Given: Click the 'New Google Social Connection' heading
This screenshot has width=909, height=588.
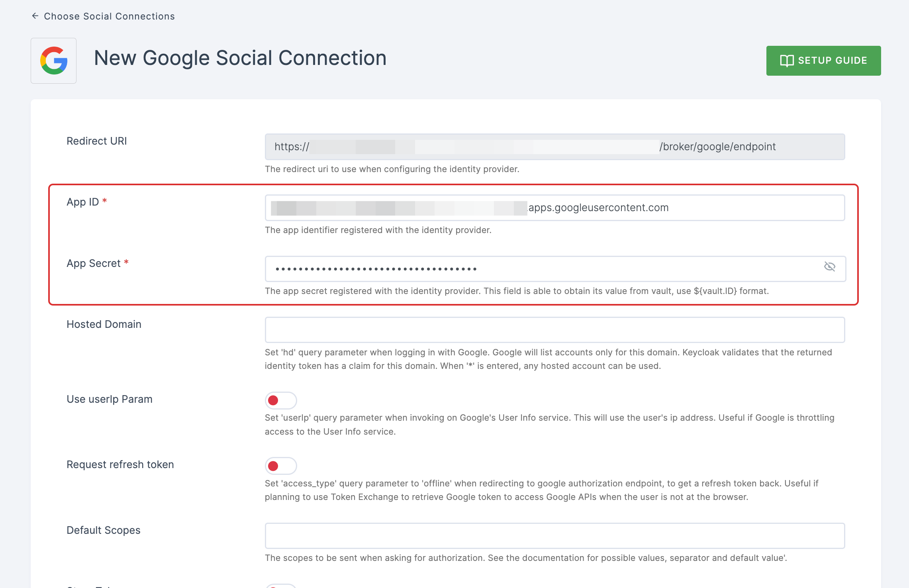Looking at the screenshot, I should (240, 58).
